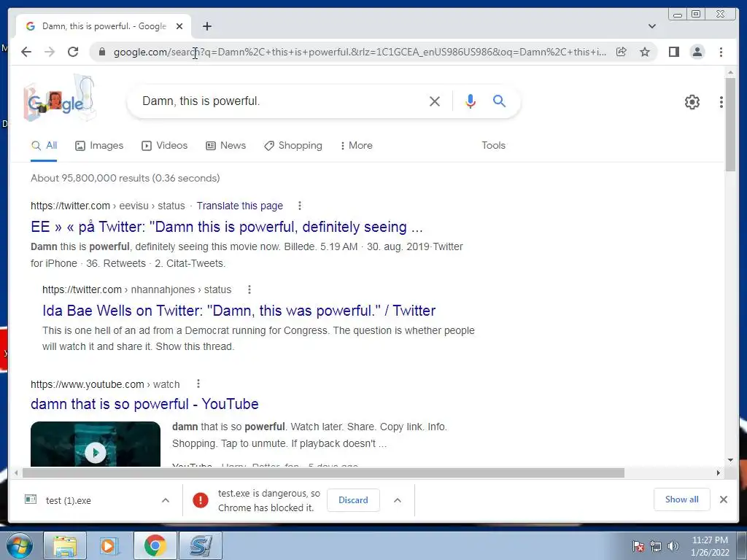This screenshot has height=560, width=747.
Task: Click the horizontal scrollbar thumb
Action: [x=323, y=472]
